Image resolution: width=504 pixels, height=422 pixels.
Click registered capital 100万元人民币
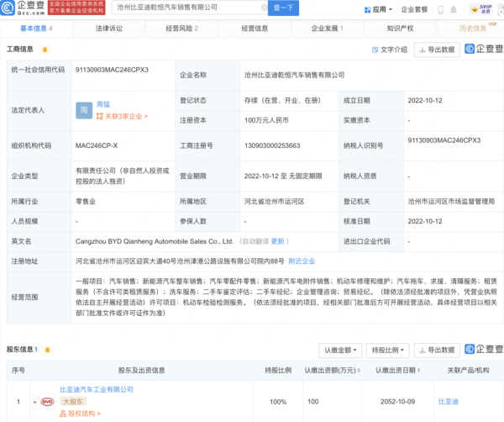(x=266, y=120)
